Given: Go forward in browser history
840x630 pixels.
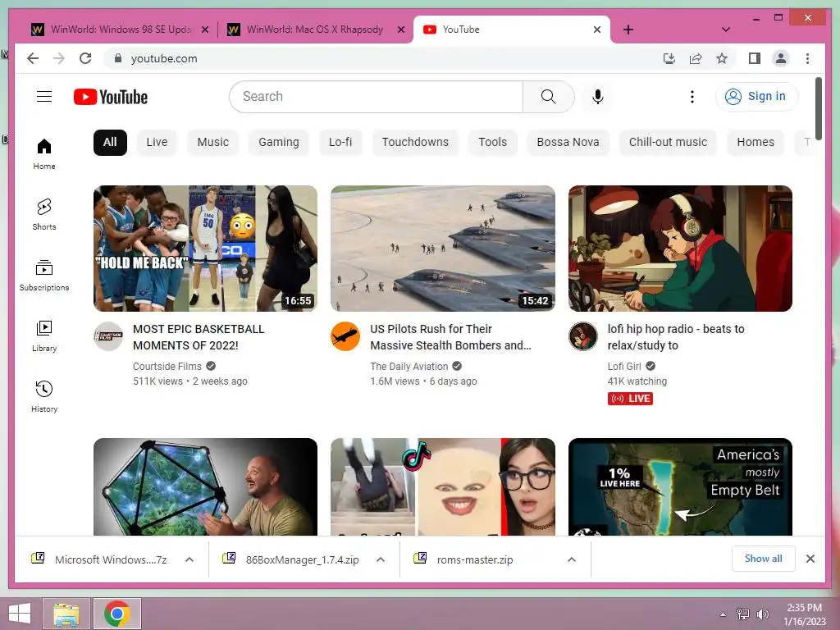Looking at the screenshot, I should 59,58.
